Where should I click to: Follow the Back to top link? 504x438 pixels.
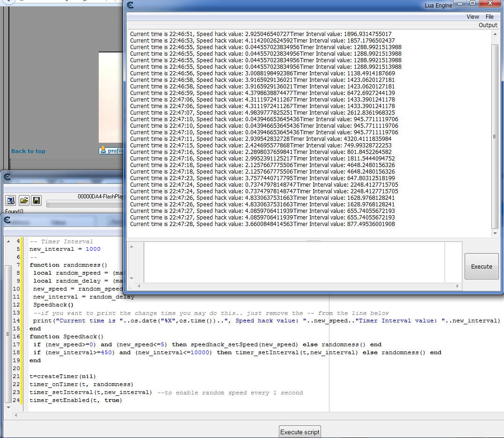(x=29, y=151)
